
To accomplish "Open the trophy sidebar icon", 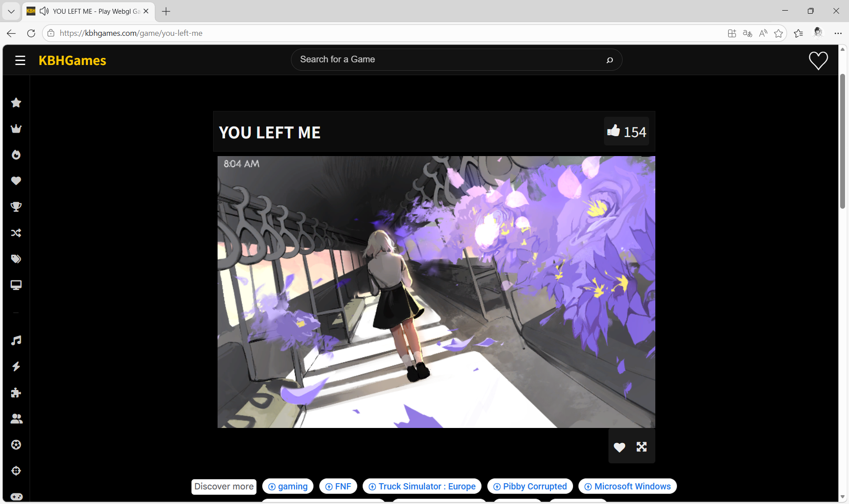I will coord(16,207).
